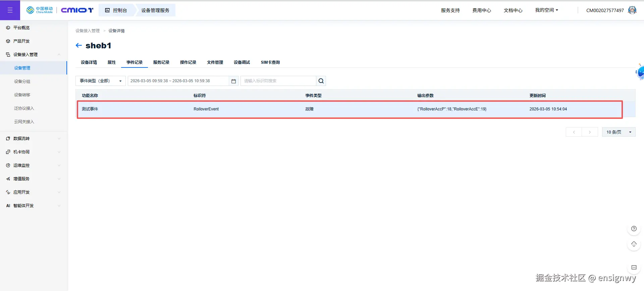Open 服务支持 in top navigation
The image size is (644, 291).
450,10
